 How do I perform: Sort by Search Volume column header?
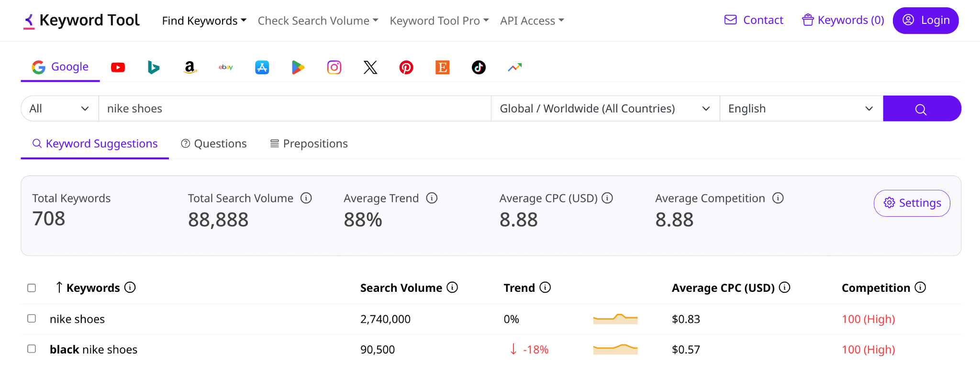click(x=401, y=288)
